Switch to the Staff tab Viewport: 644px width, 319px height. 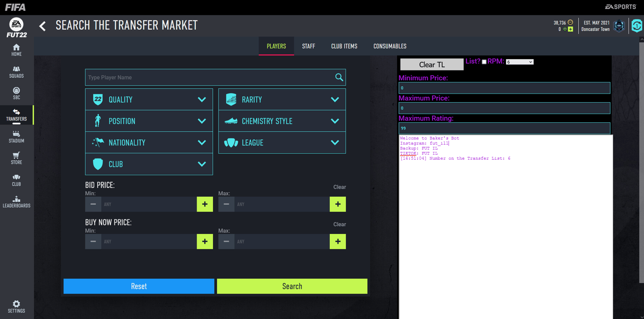click(309, 46)
